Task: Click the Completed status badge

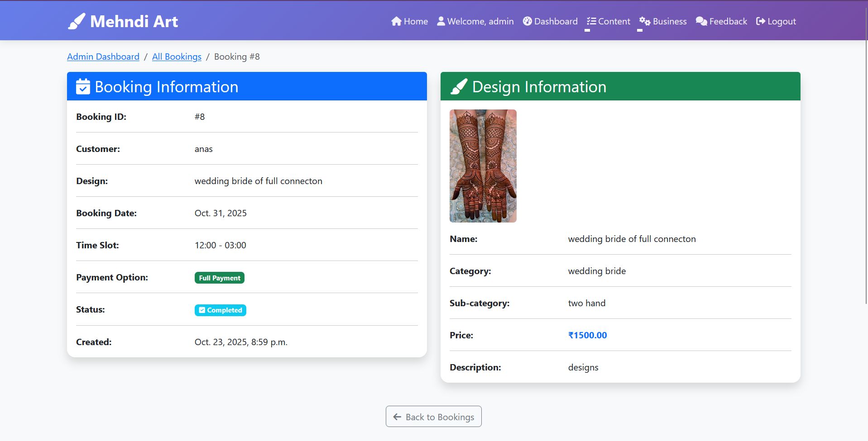Action: [x=220, y=310]
